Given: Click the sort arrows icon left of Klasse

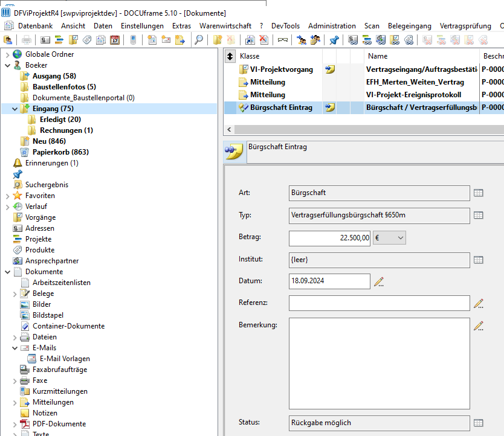Looking at the screenshot, I should pyautogui.click(x=230, y=56).
